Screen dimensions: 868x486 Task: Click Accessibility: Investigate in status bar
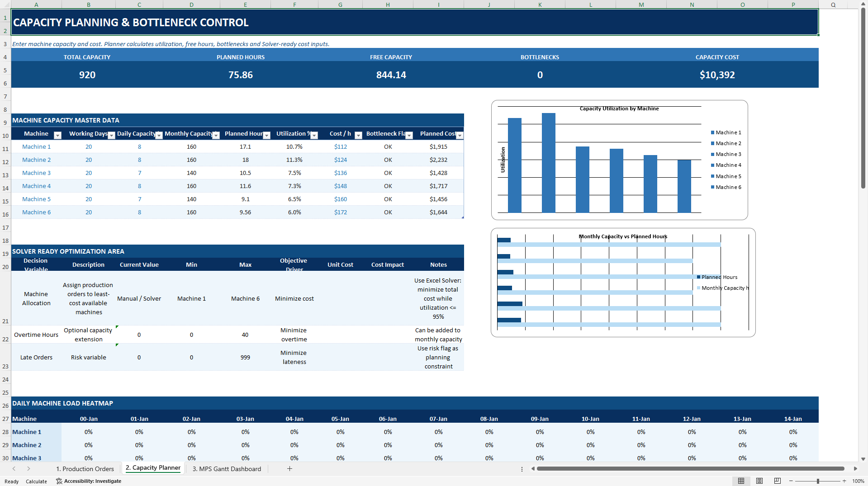tap(89, 481)
